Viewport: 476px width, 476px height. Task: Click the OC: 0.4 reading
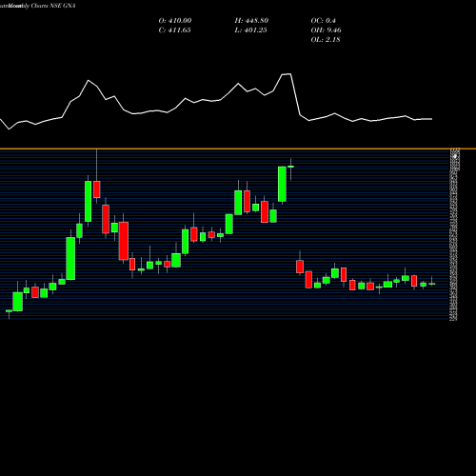pos(323,21)
